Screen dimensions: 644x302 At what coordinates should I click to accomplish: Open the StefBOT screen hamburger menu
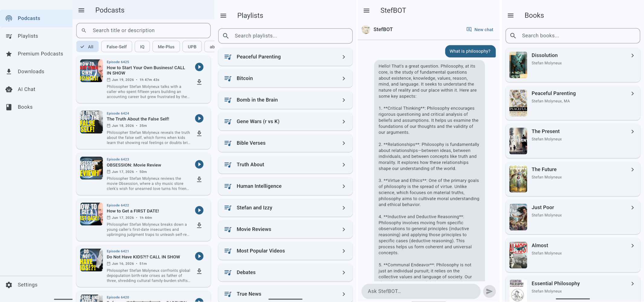click(366, 11)
